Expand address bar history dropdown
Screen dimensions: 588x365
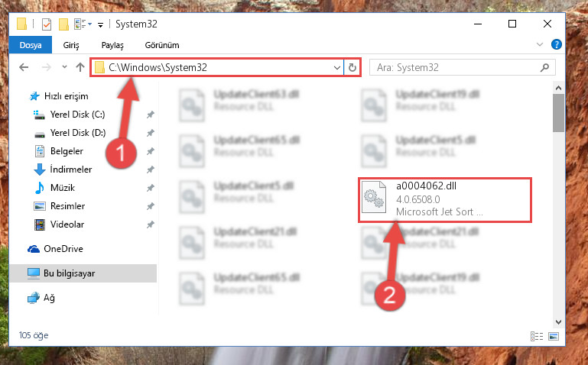click(x=336, y=68)
